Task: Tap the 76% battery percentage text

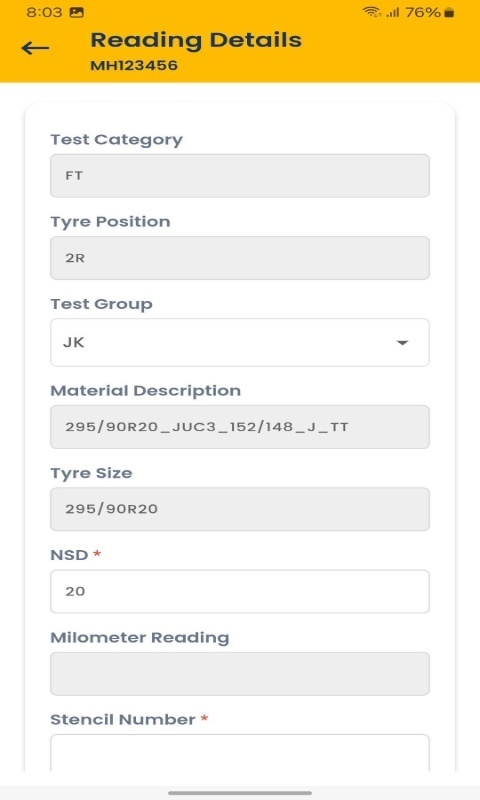Action: tap(423, 12)
